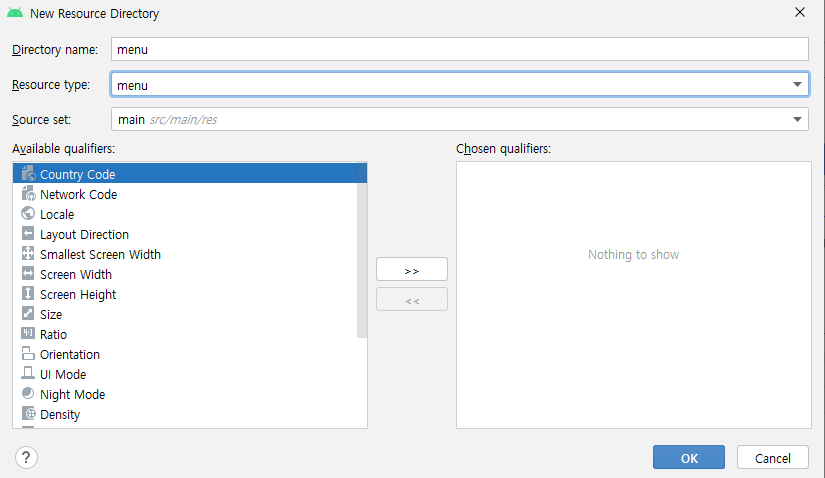Confirm with the OK button
The image size is (825, 478).
689,457
